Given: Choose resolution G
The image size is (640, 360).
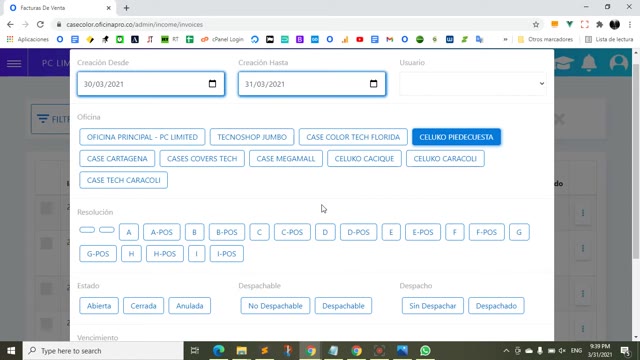Looking at the screenshot, I should pyautogui.click(x=519, y=232).
